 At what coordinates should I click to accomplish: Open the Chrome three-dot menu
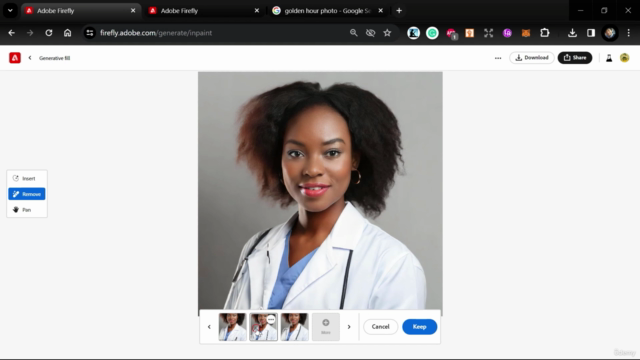(x=629, y=33)
